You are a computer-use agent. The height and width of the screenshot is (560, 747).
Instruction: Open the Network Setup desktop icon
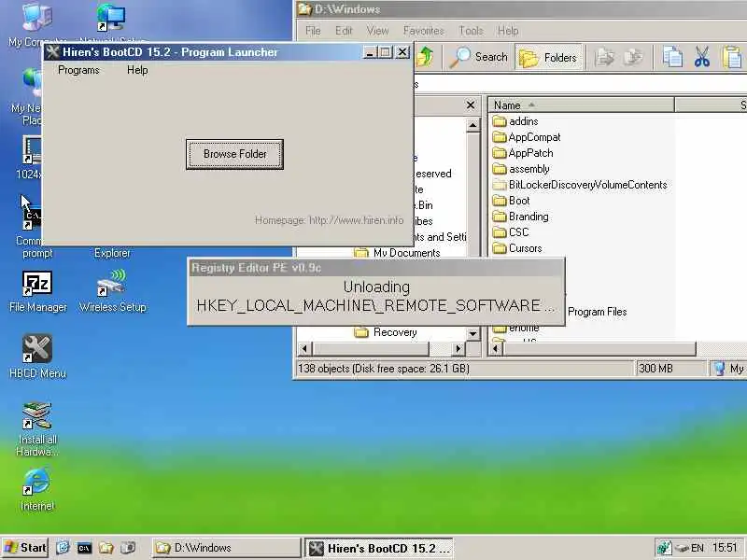pyautogui.click(x=112, y=24)
